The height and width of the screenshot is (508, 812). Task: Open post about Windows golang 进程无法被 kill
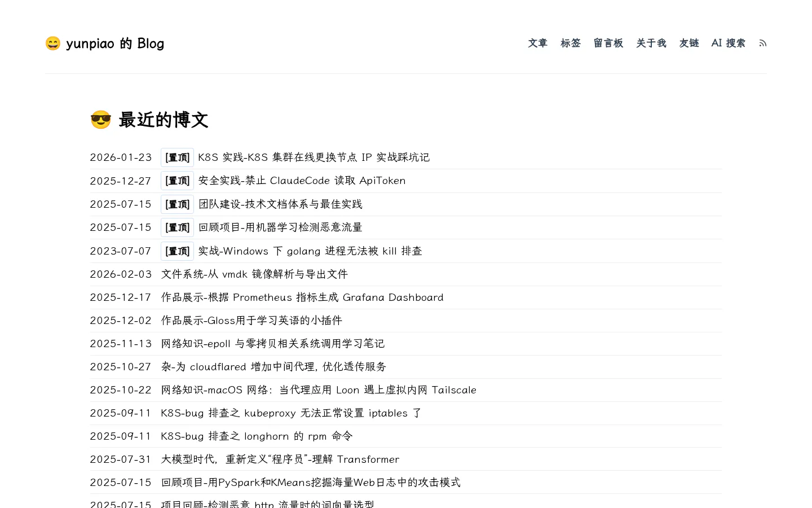pyautogui.click(x=310, y=251)
